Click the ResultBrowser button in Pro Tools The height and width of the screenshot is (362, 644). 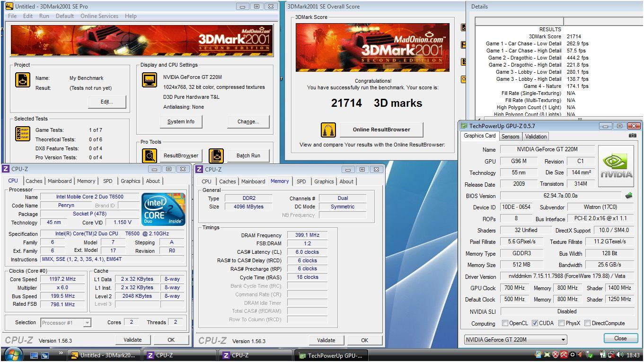181,155
